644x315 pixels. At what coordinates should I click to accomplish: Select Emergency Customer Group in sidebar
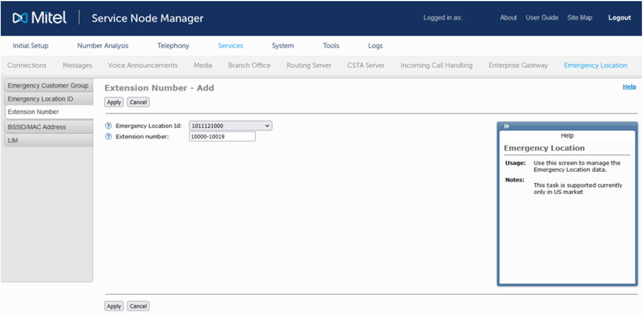48,86
